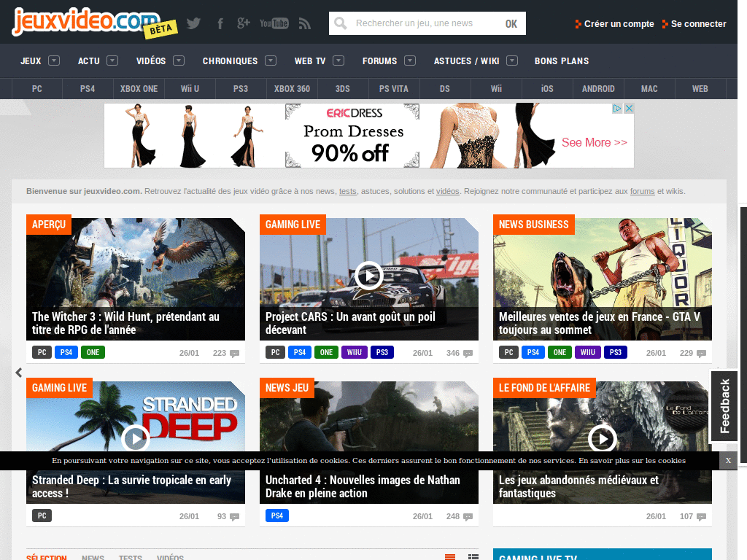Select the MAC platform tab
Screen dimensions: 747x560
tap(649, 88)
